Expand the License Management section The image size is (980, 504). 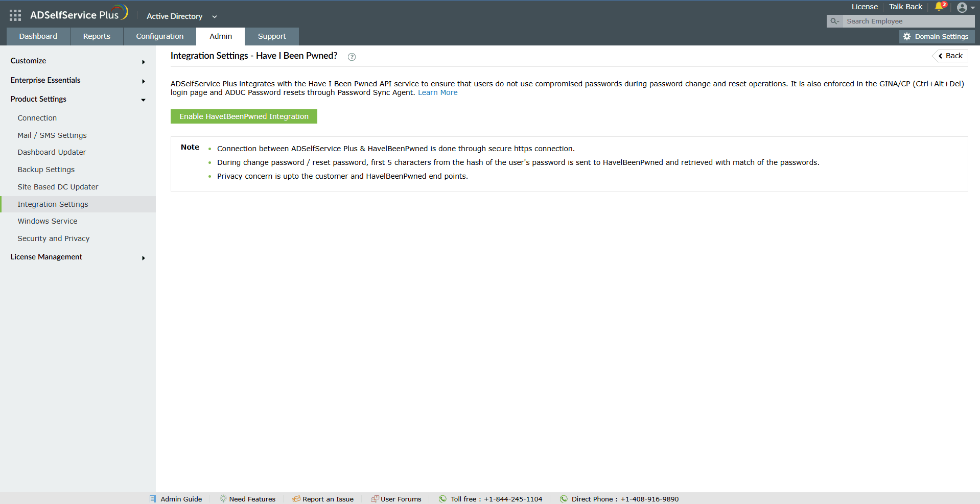tap(144, 258)
